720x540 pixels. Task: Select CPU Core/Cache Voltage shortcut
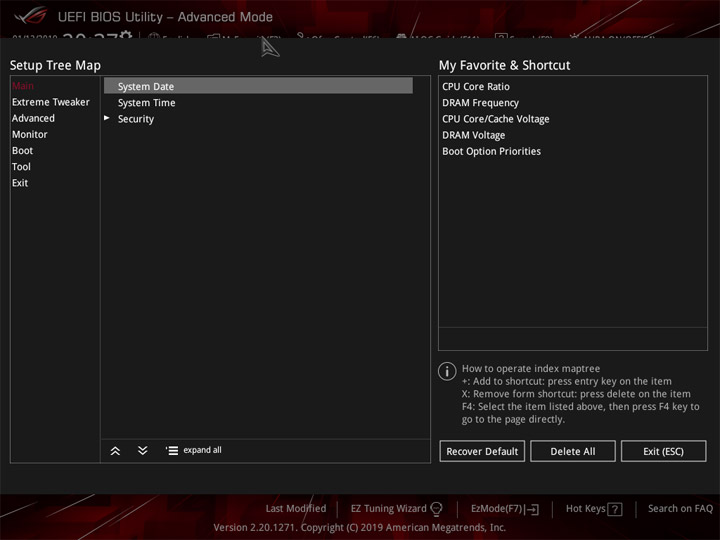click(495, 119)
